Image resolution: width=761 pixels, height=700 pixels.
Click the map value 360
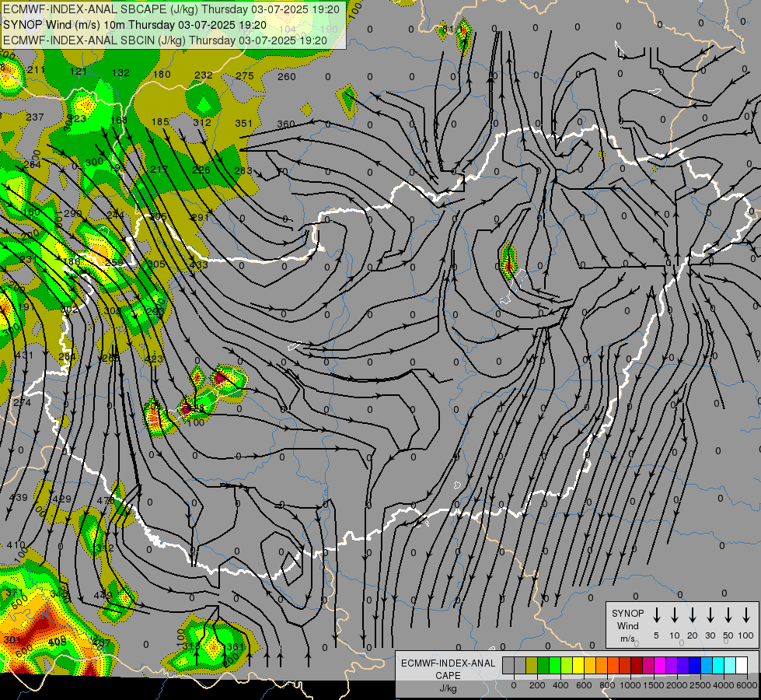pyautogui.click(x=286, y=124)
